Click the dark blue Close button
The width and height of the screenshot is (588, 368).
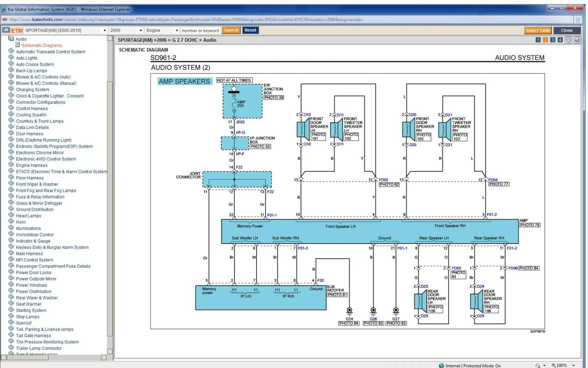(x=567, y=31)
